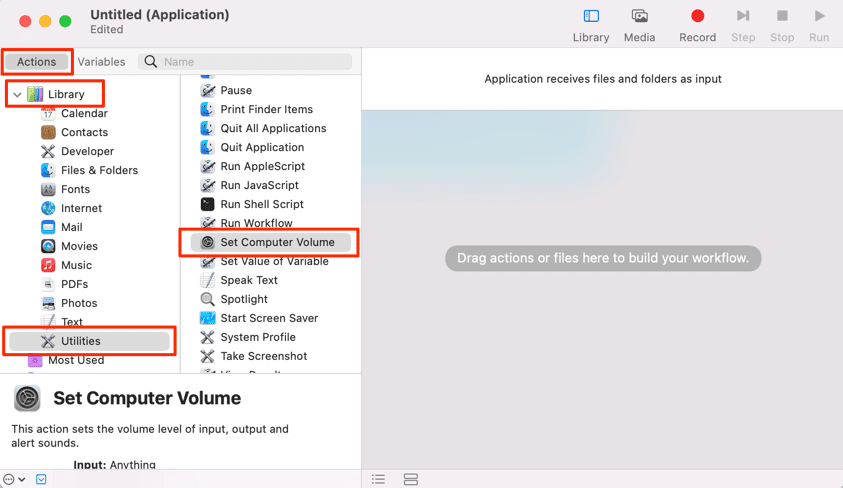Click the Set Computer Volume description icon
Viewport: 843px width, 488px height.
click(x=27, y=398)
